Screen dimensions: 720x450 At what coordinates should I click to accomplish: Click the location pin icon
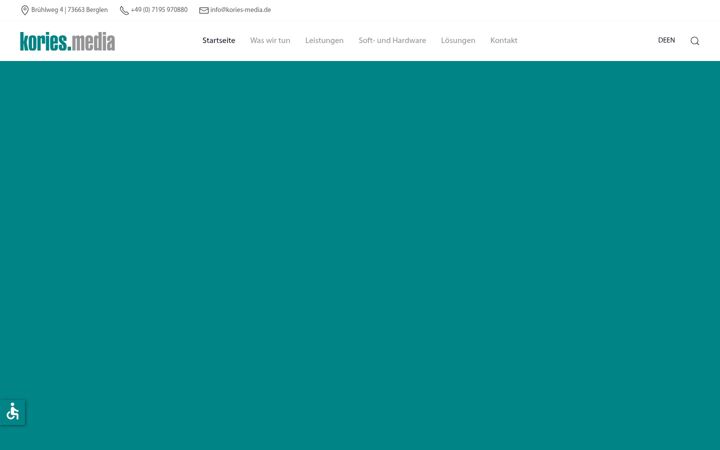pos(25,10)
